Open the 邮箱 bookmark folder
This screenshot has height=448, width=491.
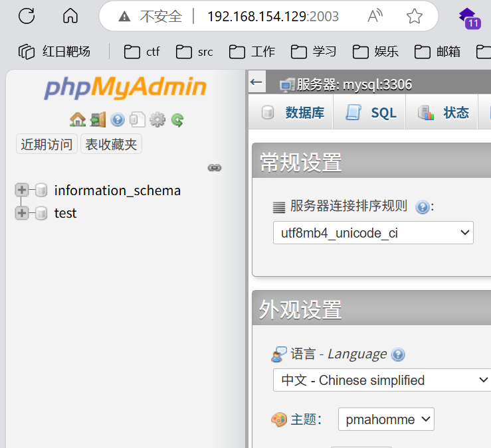click(437, 52)
